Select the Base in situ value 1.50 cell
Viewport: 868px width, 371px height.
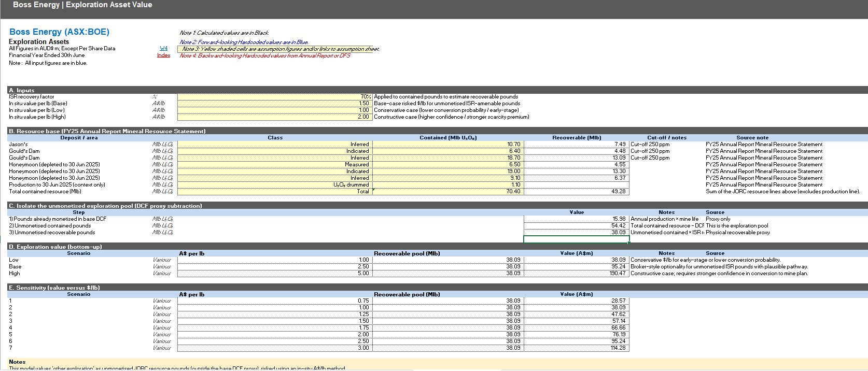tap(275, 103)
